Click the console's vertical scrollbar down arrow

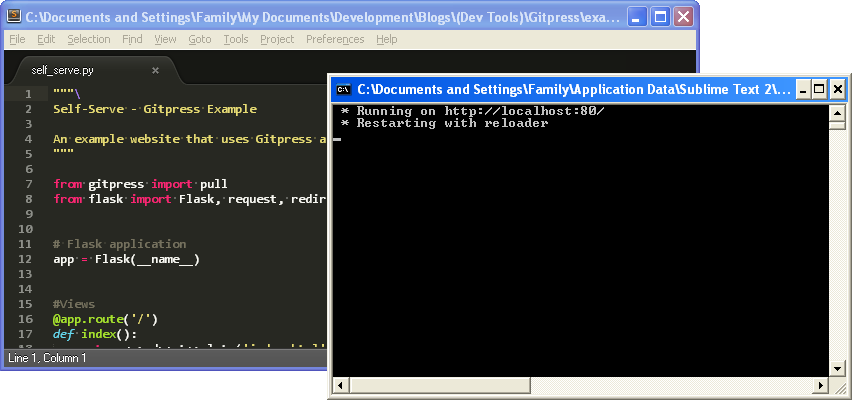[x=837, y=368]
